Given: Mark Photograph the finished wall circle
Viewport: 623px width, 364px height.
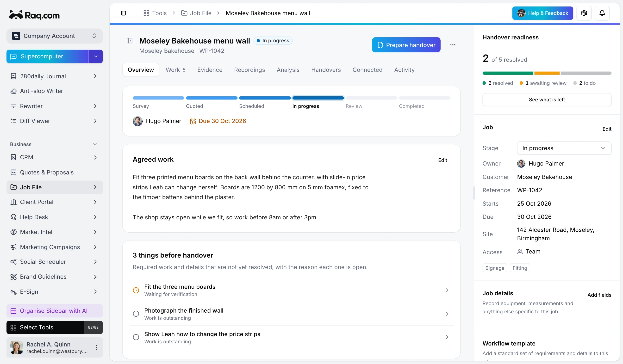Looking at the screenshot, I should click(x=136, y=314).
